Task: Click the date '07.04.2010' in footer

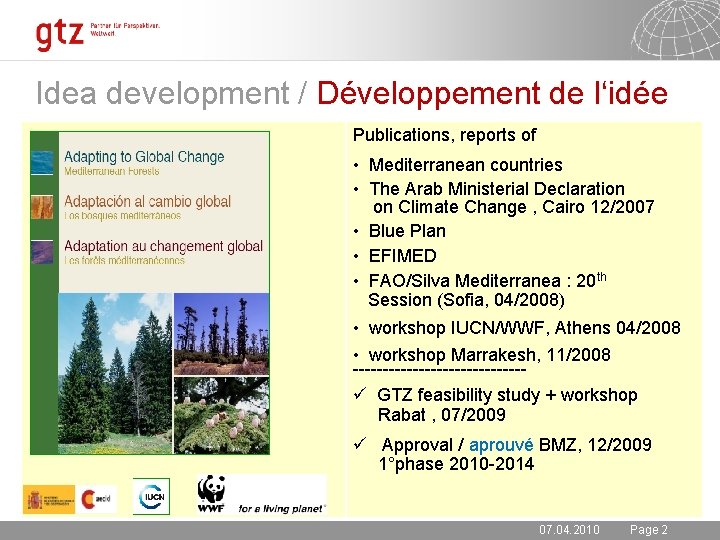Action: click(569, 529)
